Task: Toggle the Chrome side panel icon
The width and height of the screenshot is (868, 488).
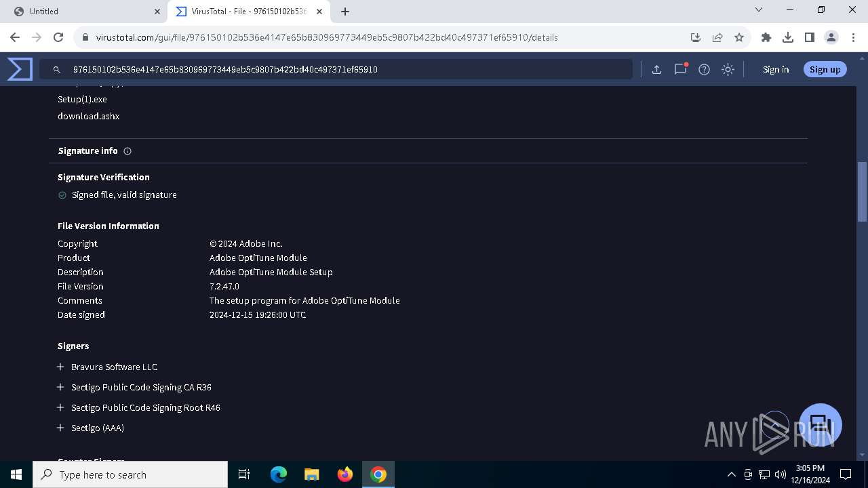Action: tap(810, 37)
